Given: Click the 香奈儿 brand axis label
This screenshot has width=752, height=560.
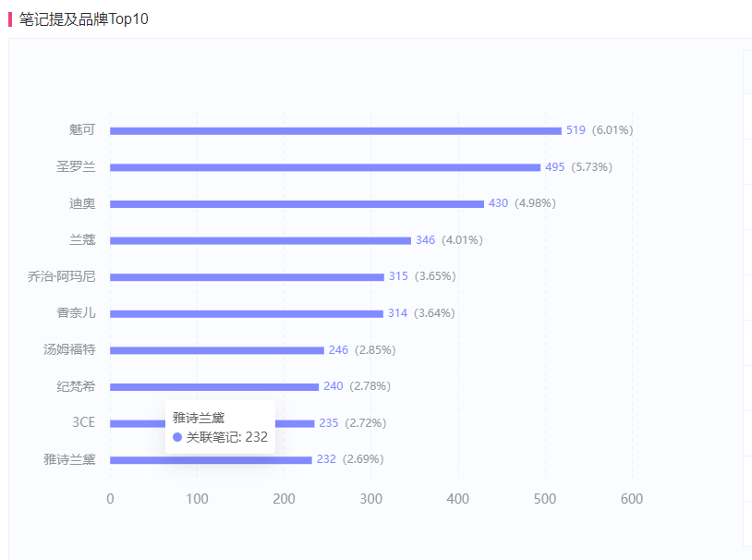Looking at the screenshot, I should tap(76, 313).
